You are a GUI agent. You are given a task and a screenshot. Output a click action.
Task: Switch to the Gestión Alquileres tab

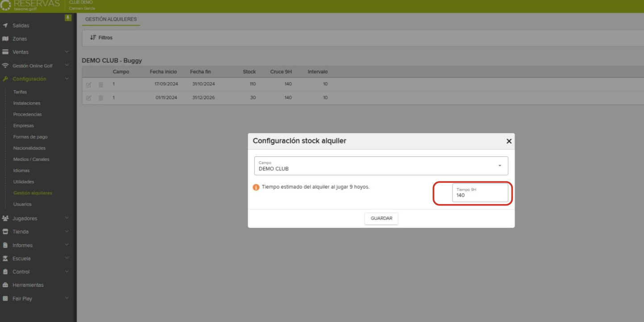tap(111, 19)
